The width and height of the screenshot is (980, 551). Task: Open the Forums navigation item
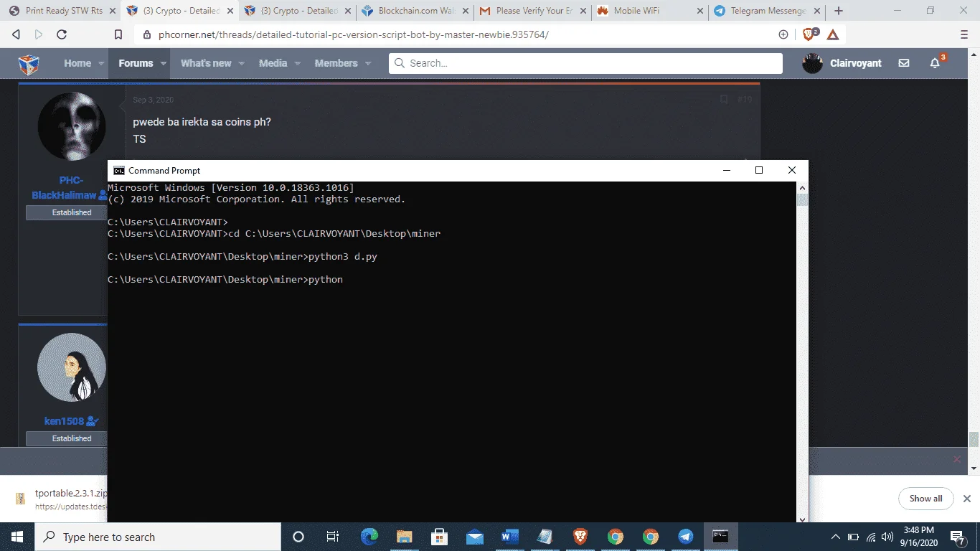[x=136, y=63]
